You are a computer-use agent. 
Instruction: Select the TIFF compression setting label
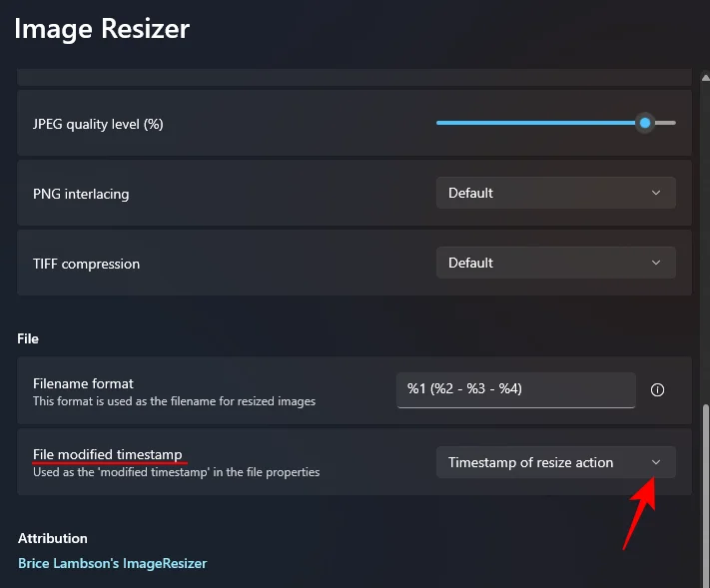[86, 264]
